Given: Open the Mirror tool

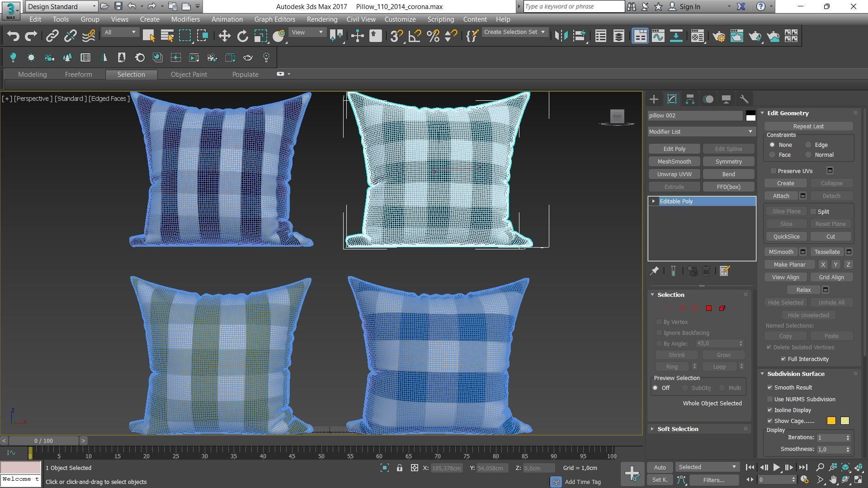Looking at the screenshot, I should coord(561,36).
